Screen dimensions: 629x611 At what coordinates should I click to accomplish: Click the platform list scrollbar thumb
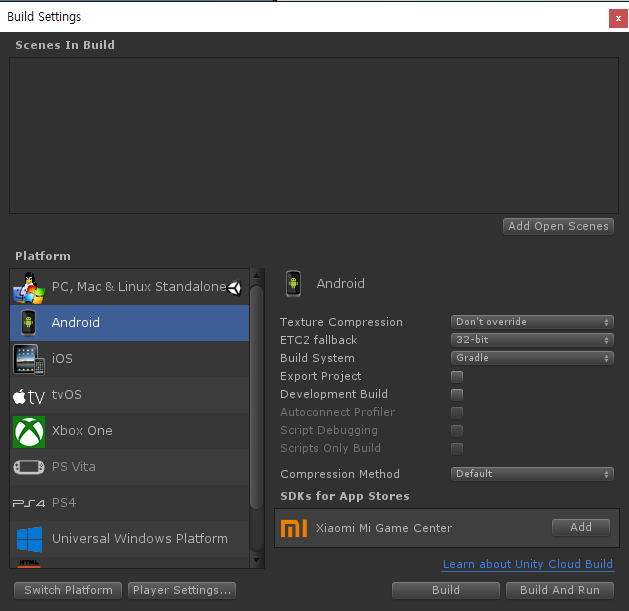tap(256, 397)
